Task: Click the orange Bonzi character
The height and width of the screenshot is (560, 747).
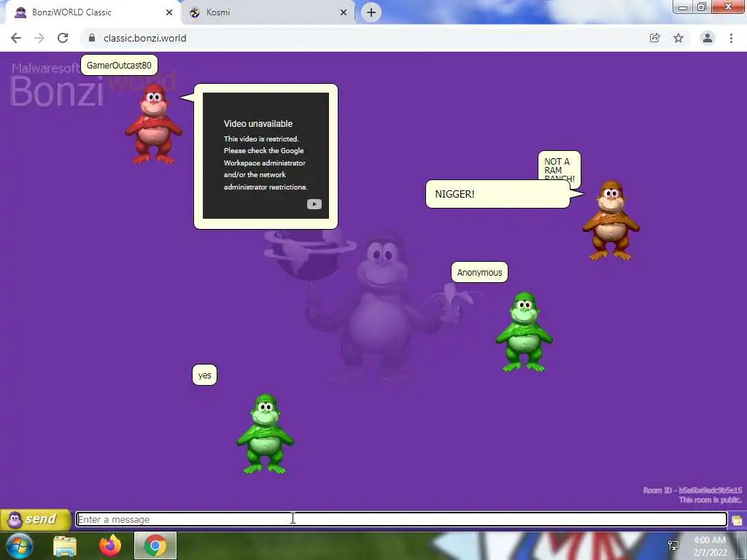Action: point(611,220)
